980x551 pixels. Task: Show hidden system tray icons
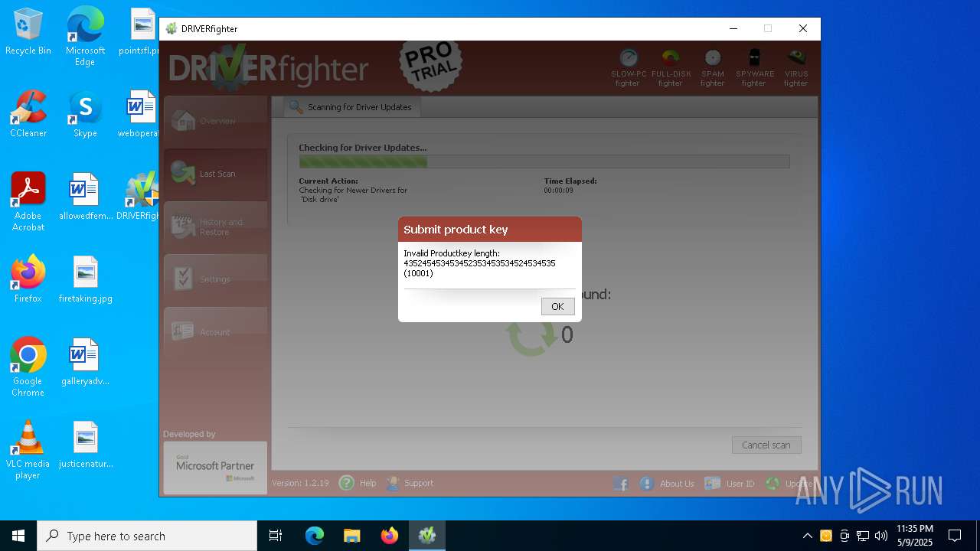coord(807,536)
